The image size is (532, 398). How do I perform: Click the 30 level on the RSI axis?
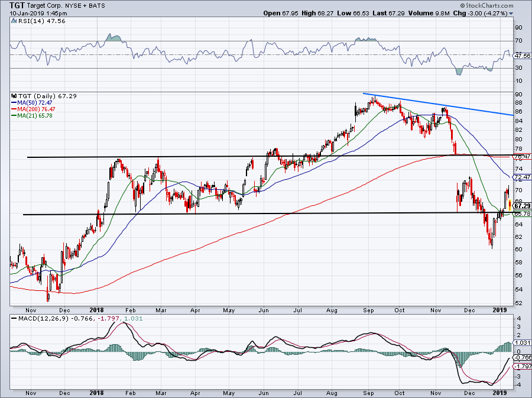point(519,68)
